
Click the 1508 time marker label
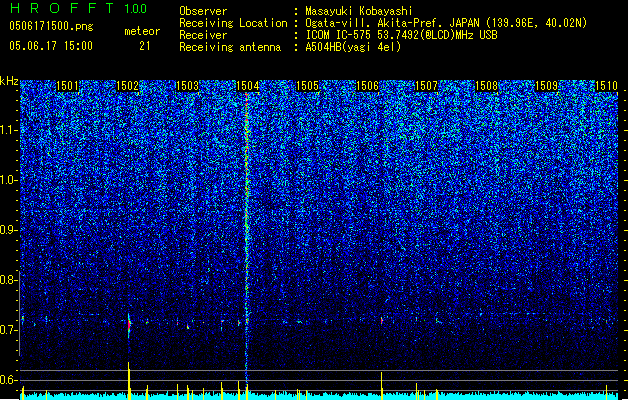click(486, 86)
